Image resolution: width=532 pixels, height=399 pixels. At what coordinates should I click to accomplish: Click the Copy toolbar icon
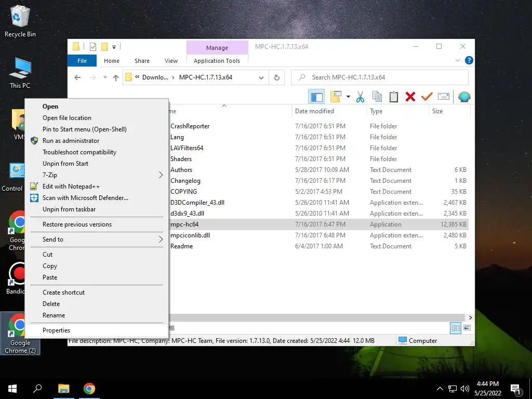click(377, 97)
